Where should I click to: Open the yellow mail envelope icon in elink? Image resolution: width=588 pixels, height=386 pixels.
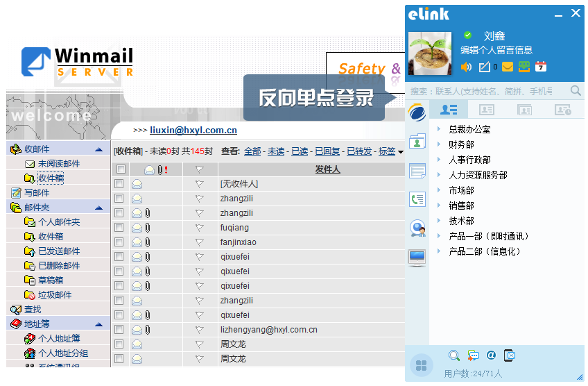[x=508, y=67]
